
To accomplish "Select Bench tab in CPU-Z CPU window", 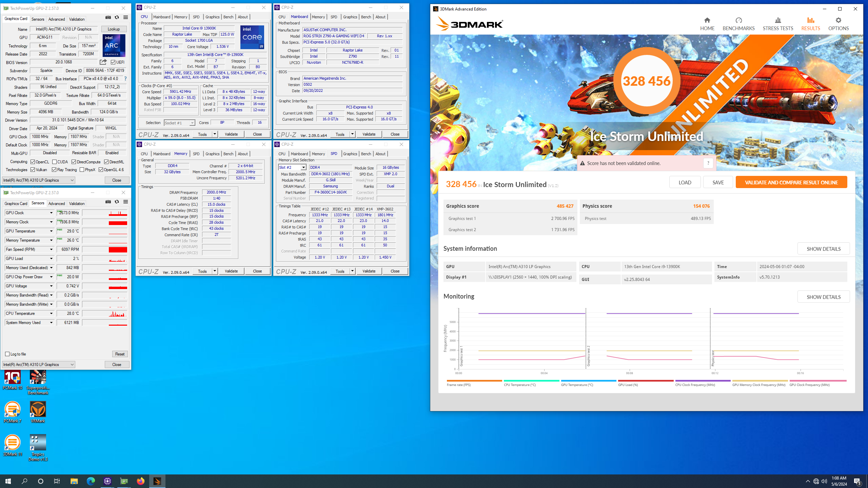I will point(228,17).
